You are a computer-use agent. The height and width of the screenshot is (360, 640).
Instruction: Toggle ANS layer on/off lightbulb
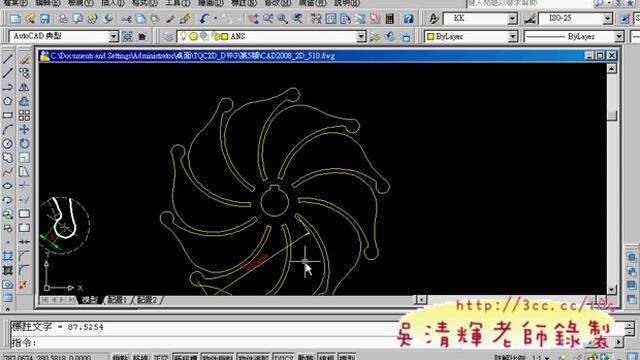(x=183, y=36)
